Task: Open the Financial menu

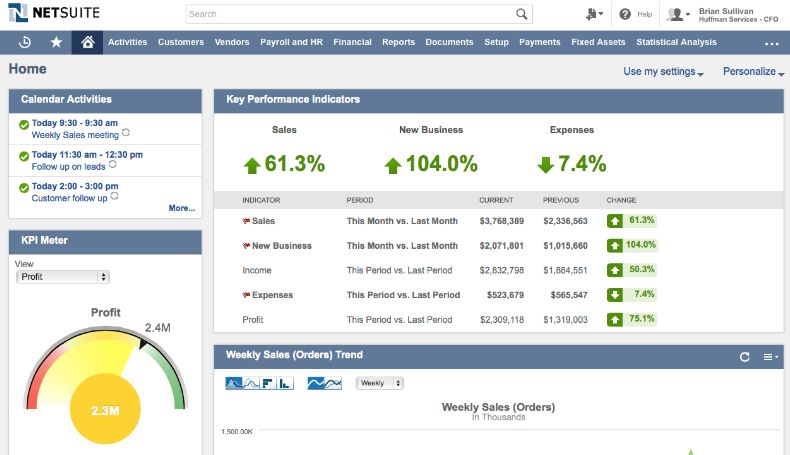Action: coord(352,42)
